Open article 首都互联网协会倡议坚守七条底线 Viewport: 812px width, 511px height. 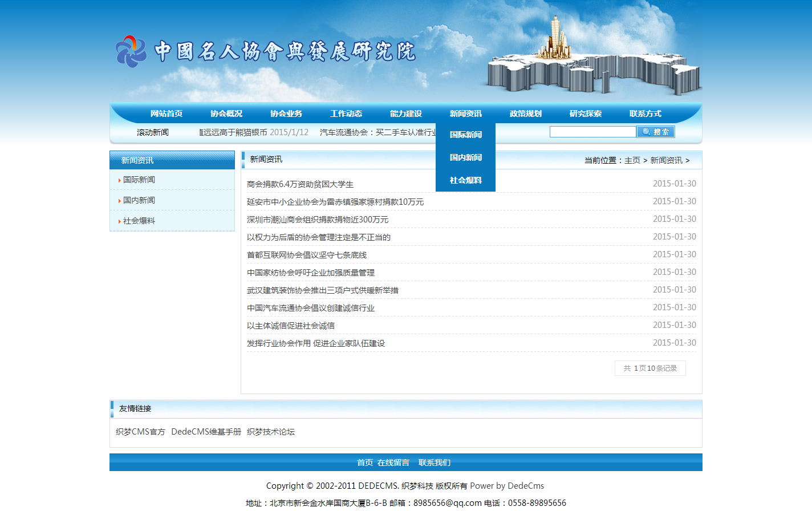(x=306, y=255)
